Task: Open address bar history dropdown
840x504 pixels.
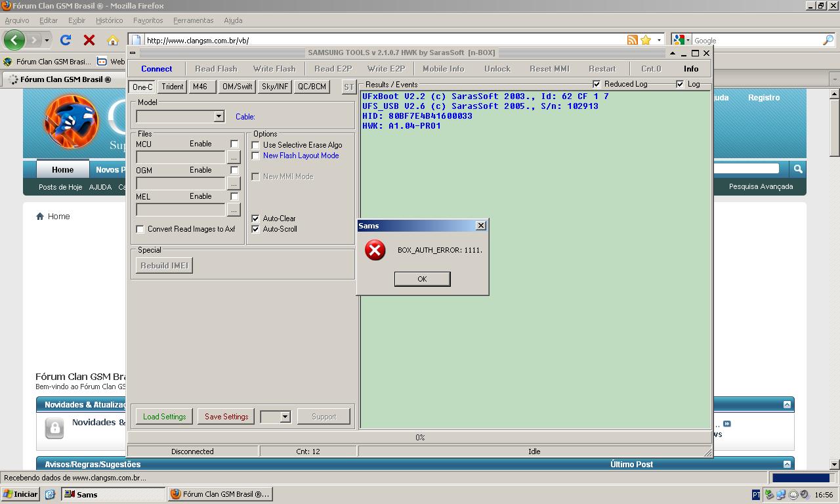Action: pyautogui.click(x=659, y=40)
